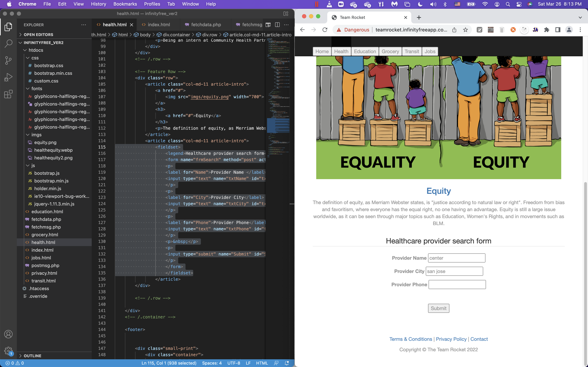The height and width of the screenshot is (367, 588).
Task: Expand the OUTLINE section
Action: click(32, 356)
